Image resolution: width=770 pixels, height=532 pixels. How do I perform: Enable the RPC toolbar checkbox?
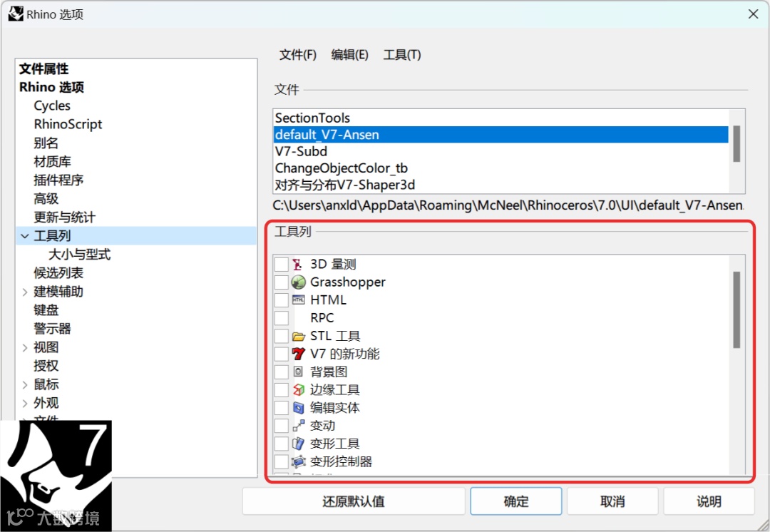click(x=282, y=318)
